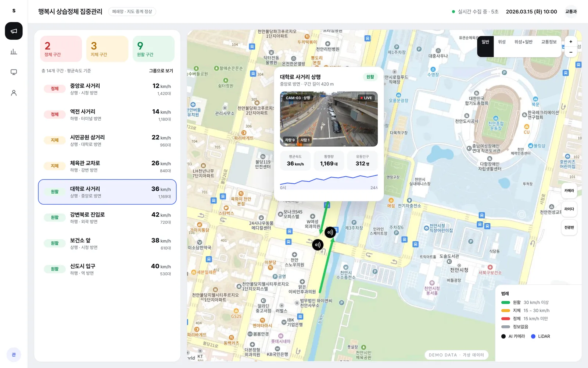
Task: Click the 관 avatar at sidebar bottom
Action: (x=14, y=355)
